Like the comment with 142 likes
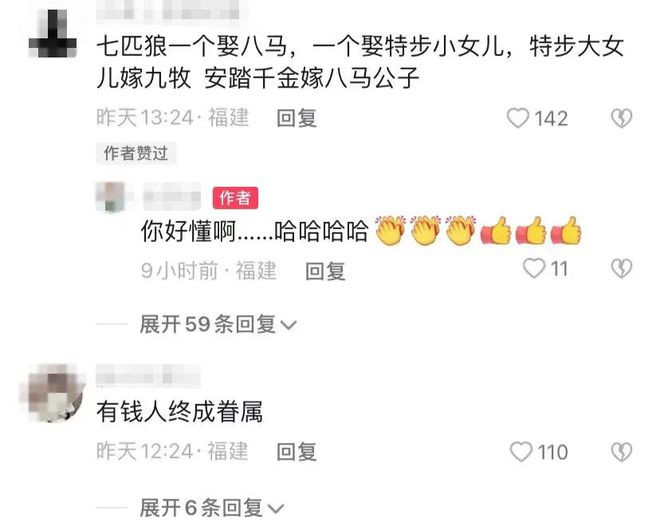The height and width of the screenshot is (523, 660). (517, 118)
